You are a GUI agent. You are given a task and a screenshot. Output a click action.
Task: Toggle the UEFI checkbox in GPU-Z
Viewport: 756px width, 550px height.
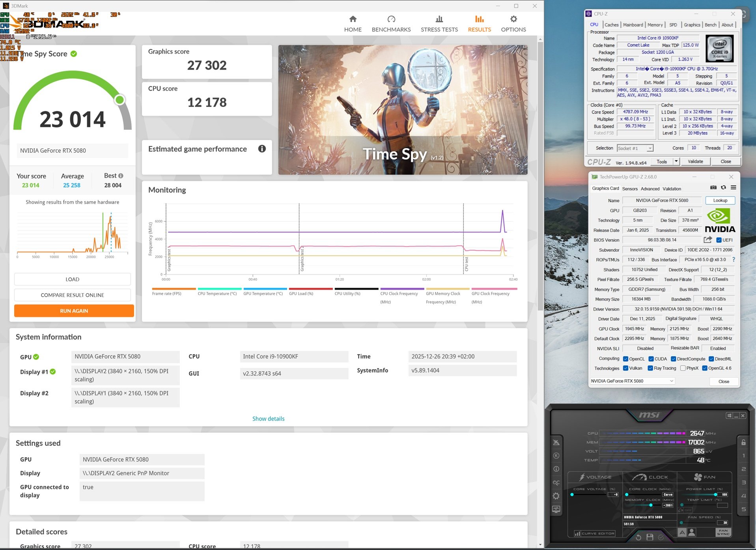719,240
